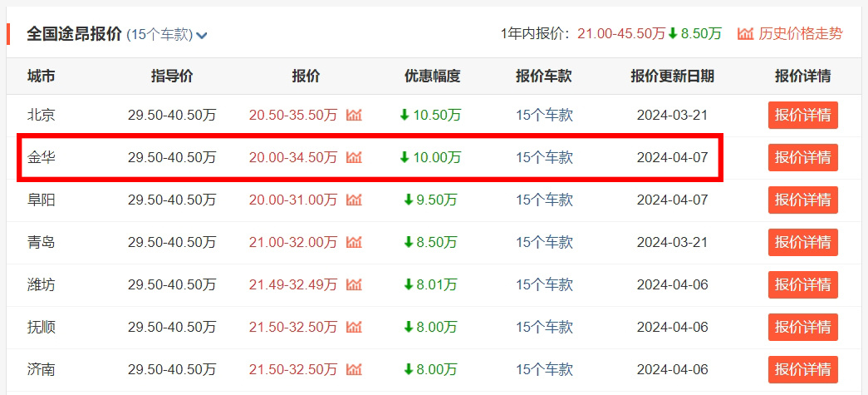Click discount value 8.01万 for 潍坊

tap(437, 284)
